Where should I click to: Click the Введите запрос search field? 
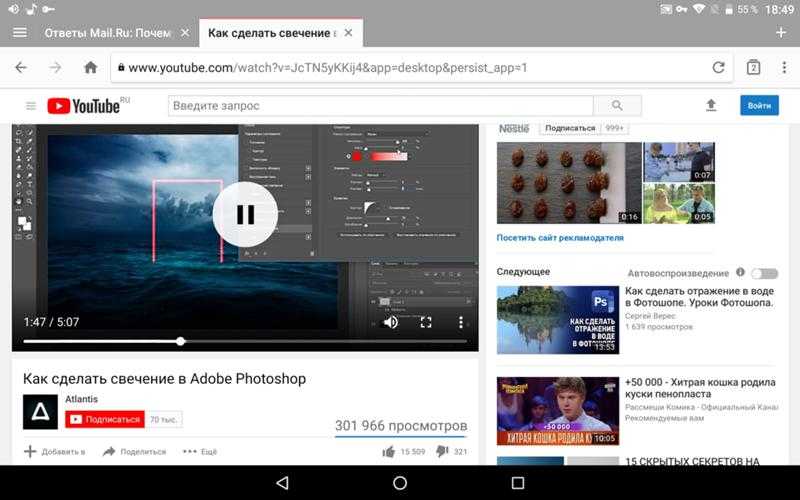tap(380, 106)
